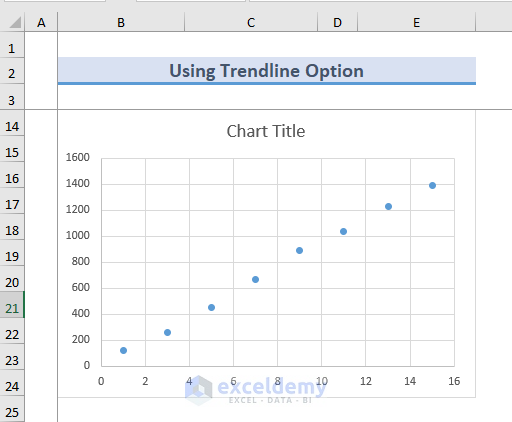Select the scatter data point at x=1
The height and width of the screenshot is (422, 512).
click(x=123, y=350)
